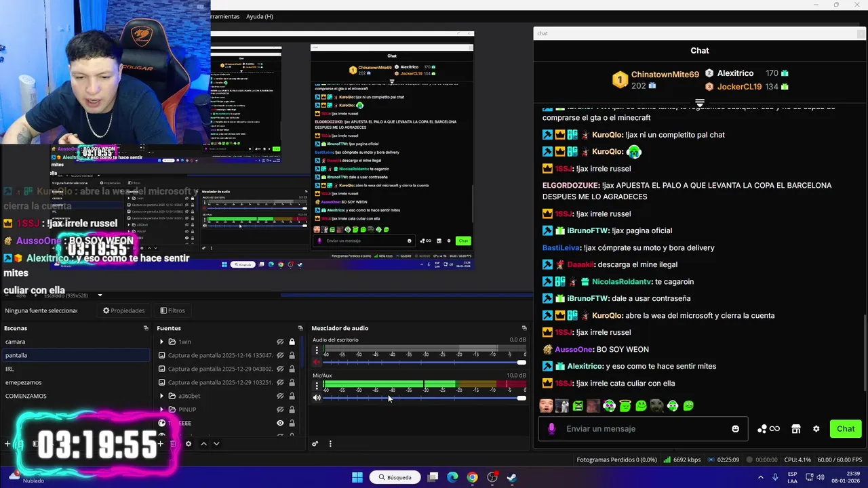The height and width of the screenshot is (488, 868).
Task: Mute Mic/Aux speaker icon
Action: pyautogui.click(x=317, y=398)
